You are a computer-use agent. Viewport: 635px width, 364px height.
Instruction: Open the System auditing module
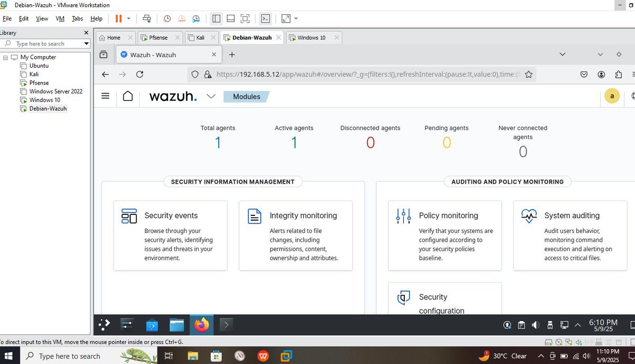[x=570, y=235]
